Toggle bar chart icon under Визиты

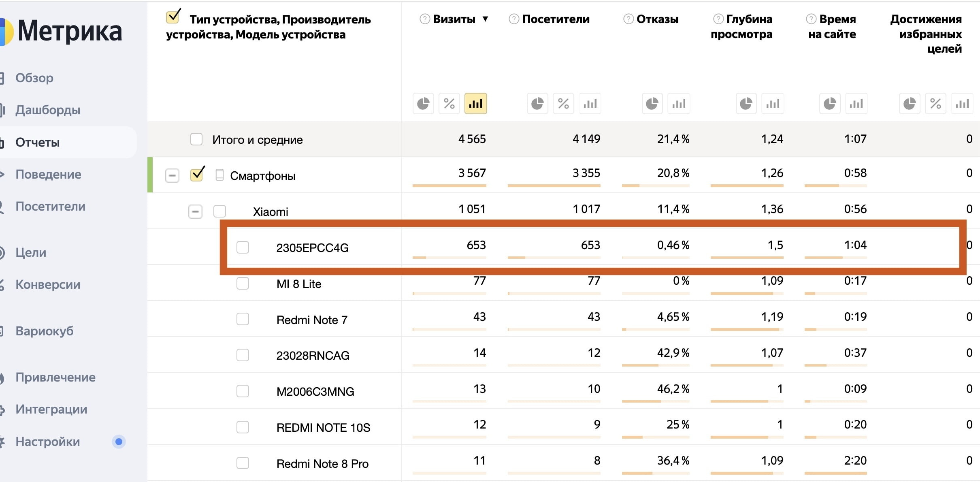(x=475, y=104)
